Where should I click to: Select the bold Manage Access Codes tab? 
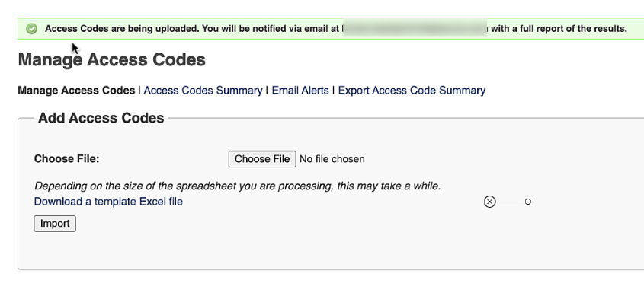(x=76, y=91)
